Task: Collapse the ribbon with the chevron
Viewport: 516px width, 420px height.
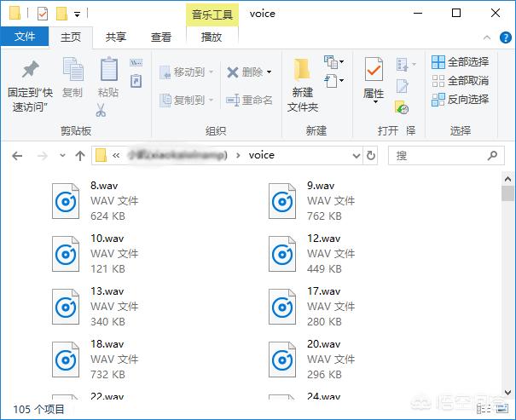Action: coord(487,37)
